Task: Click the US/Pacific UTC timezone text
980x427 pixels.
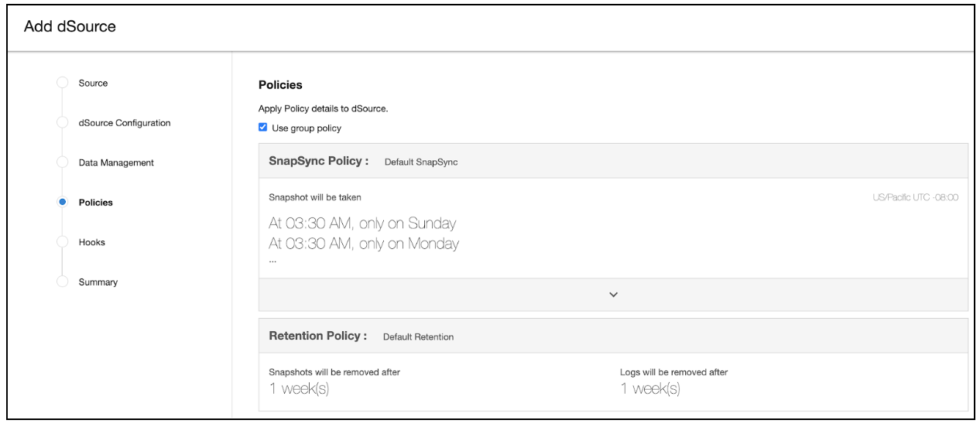Action: pos(915,198)
